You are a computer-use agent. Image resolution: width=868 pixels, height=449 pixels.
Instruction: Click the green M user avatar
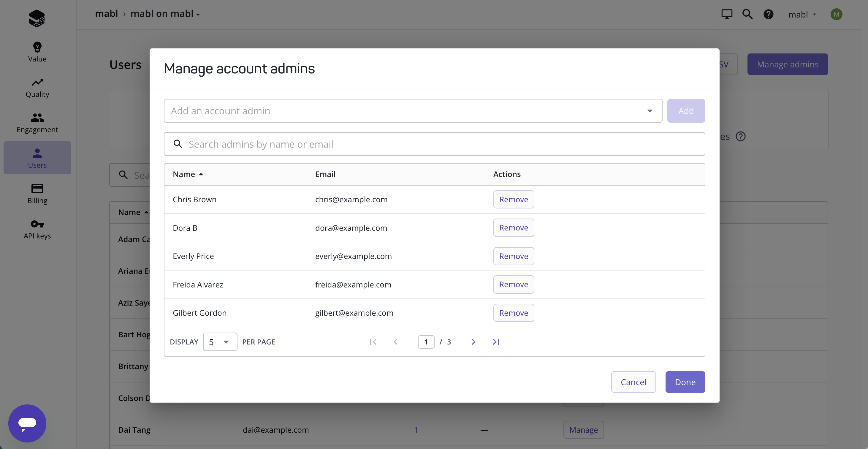click(836, 14)
